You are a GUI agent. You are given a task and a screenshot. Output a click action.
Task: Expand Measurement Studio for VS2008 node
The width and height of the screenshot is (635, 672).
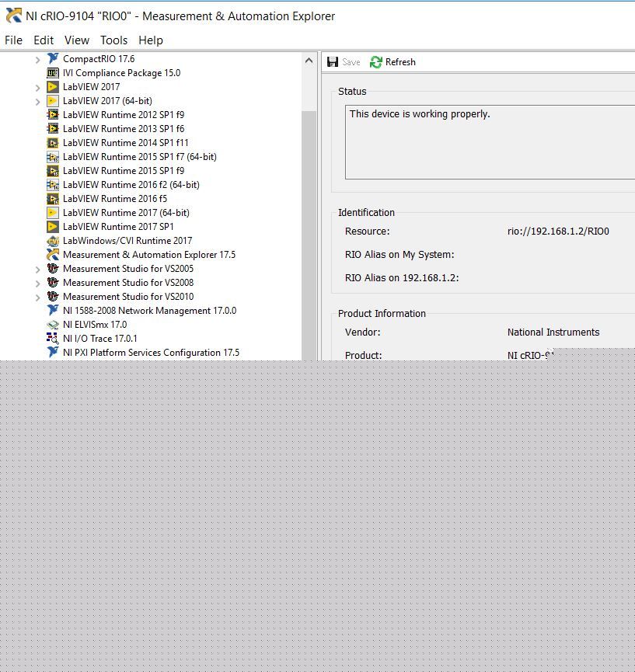pyautogui.click(x=38, y=284)
